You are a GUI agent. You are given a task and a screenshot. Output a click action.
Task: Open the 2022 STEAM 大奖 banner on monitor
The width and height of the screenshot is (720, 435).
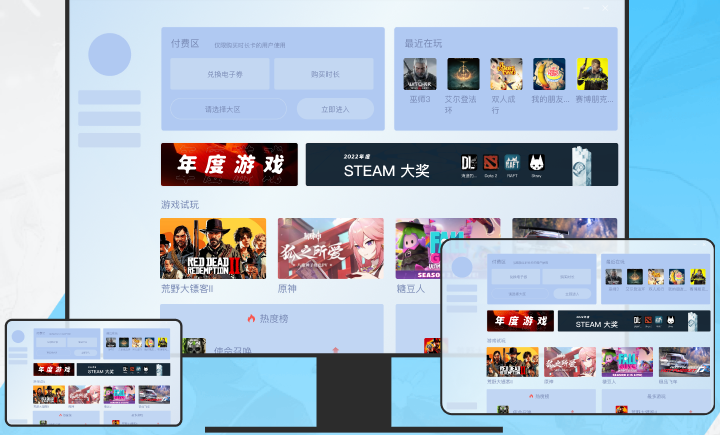pos(462,164)
